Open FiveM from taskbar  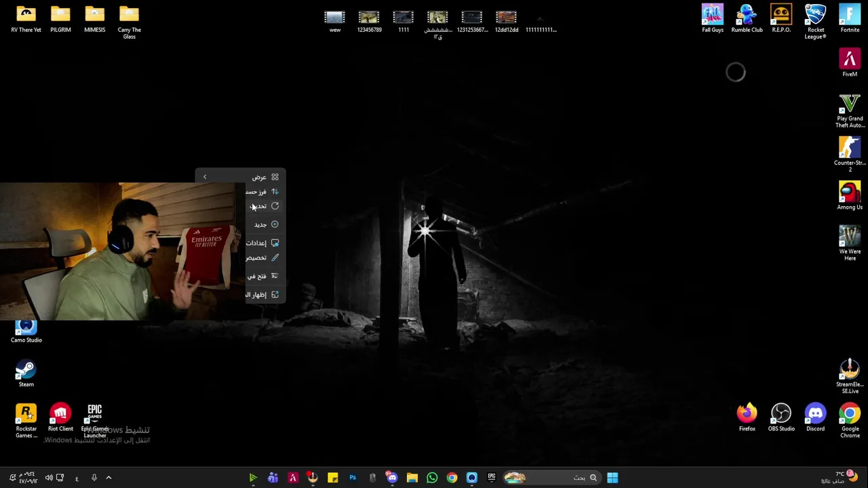293,478
